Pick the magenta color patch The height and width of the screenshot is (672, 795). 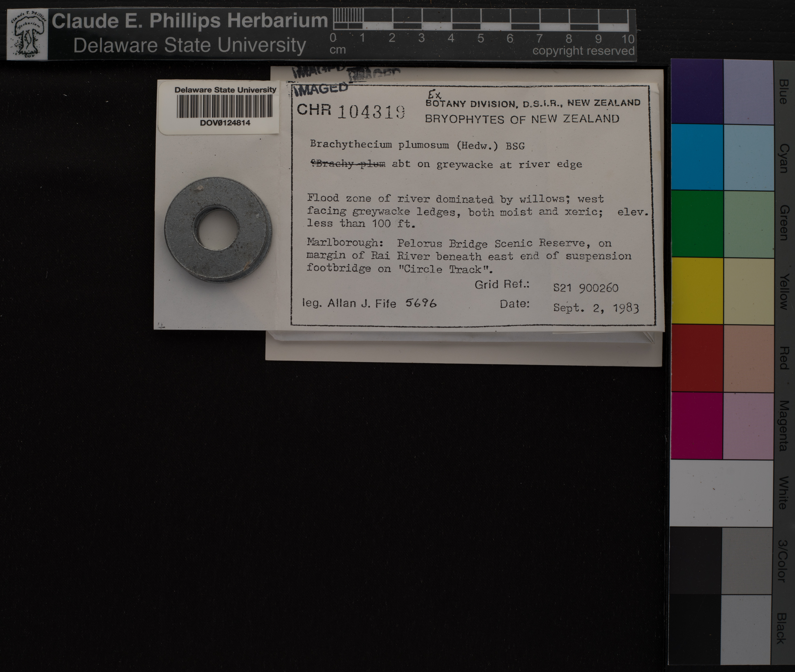(697, 426)
